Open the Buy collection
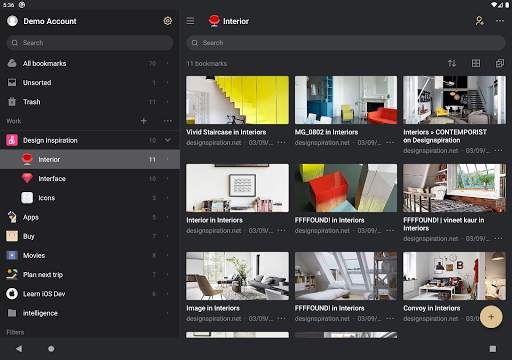Viewport: 512px width, 360px height. [90, 236]
